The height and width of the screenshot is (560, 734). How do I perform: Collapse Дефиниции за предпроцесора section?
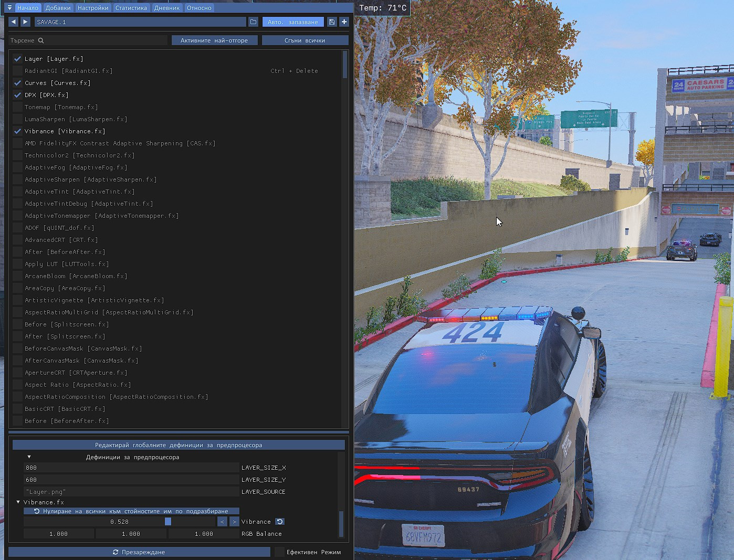29,457
